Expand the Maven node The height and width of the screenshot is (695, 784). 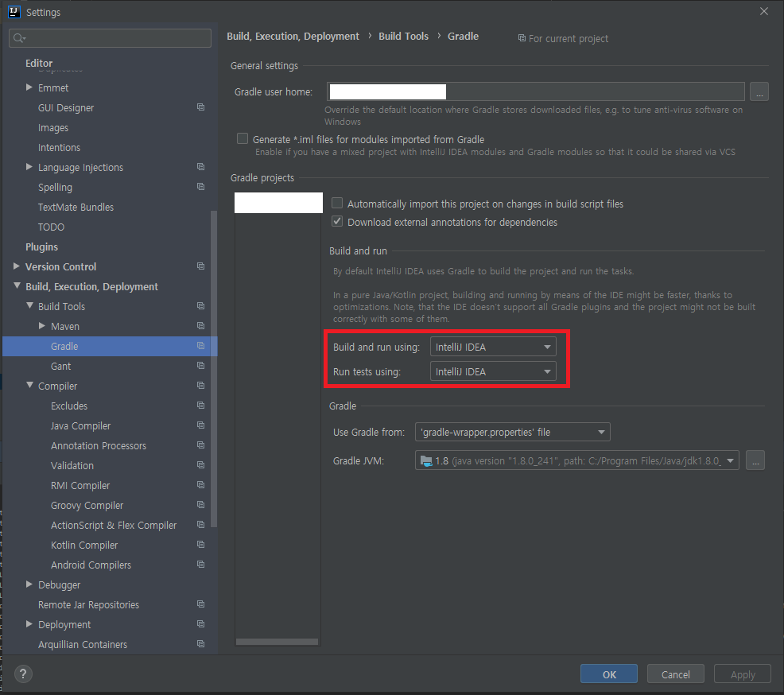coord(42,326)
